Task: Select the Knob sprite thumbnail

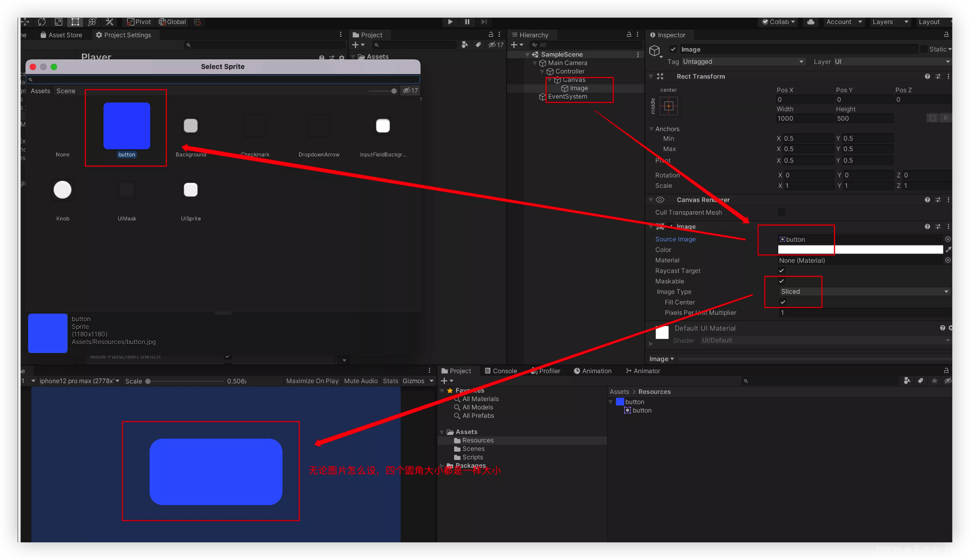Action: (x=62, y=190)
